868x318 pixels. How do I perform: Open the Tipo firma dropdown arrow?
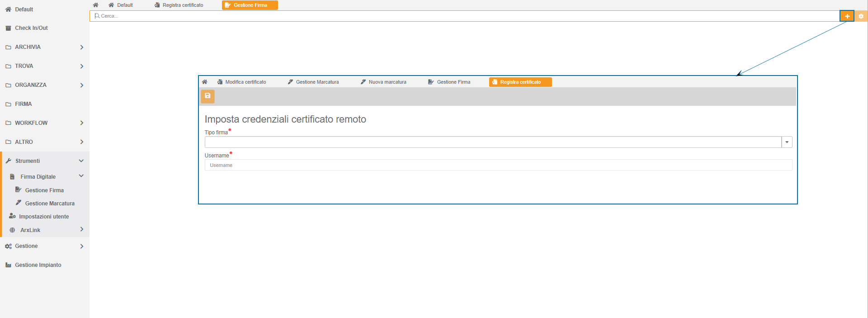pyautogui.click(x=787, y=142)
